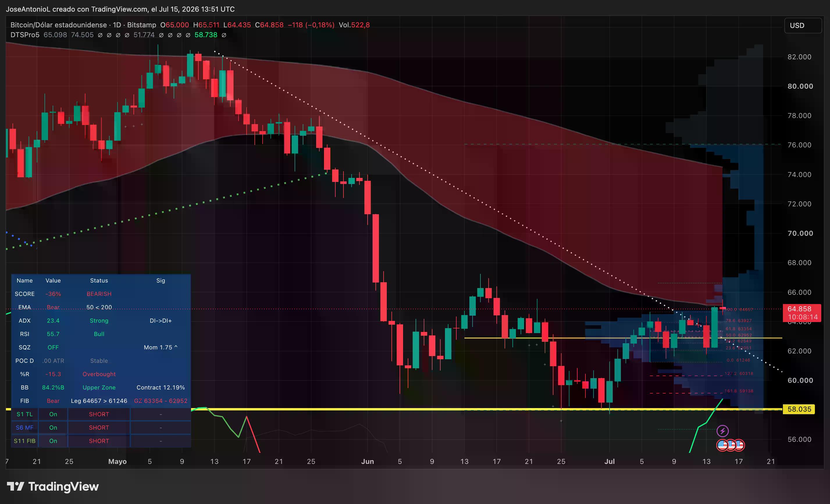Click the S1 TL strategy row name
The width and height of the screenshot is (830, 504).
point(25,414)
